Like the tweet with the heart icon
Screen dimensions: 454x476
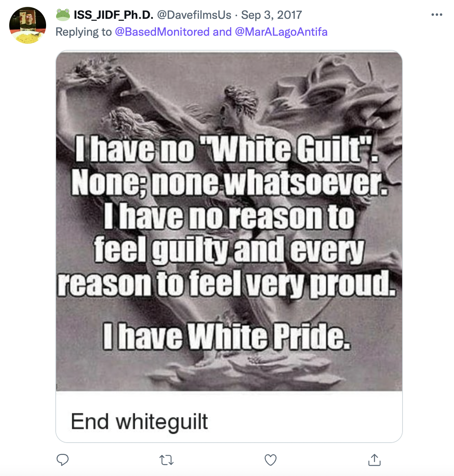270,459
